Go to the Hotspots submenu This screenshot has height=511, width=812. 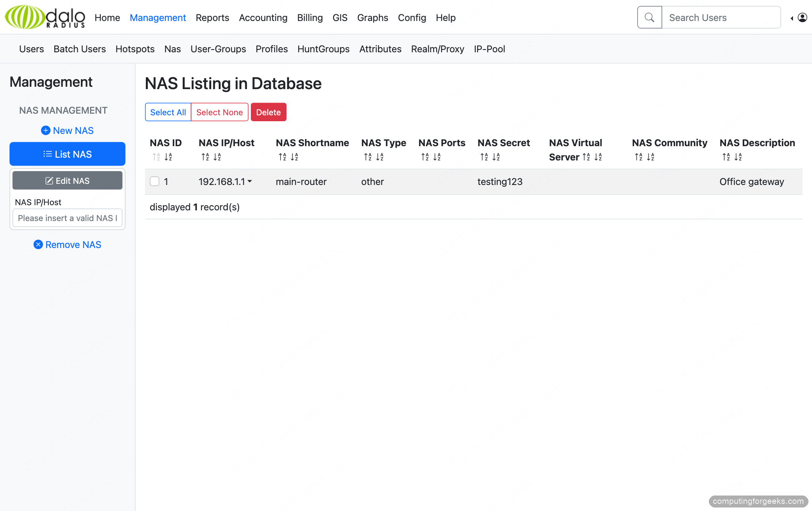135,49
